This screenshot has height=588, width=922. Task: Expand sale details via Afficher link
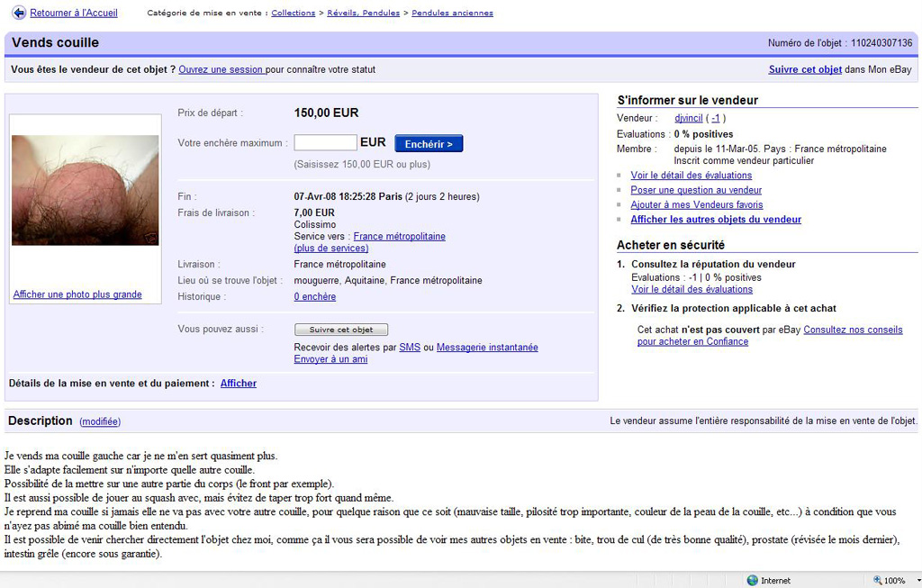pos(239,384)
